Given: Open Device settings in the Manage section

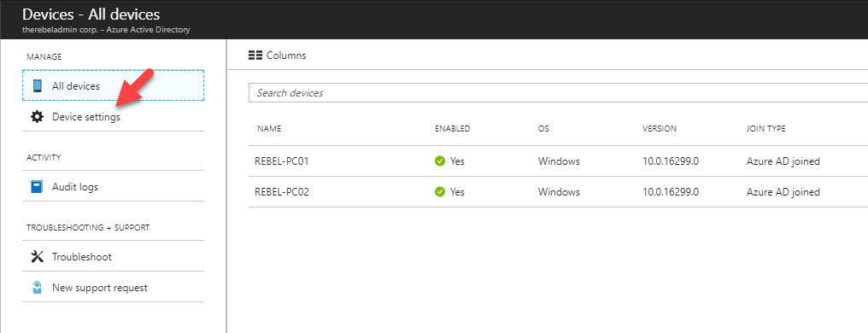Looking at the screenshot, I should (113, 117).
